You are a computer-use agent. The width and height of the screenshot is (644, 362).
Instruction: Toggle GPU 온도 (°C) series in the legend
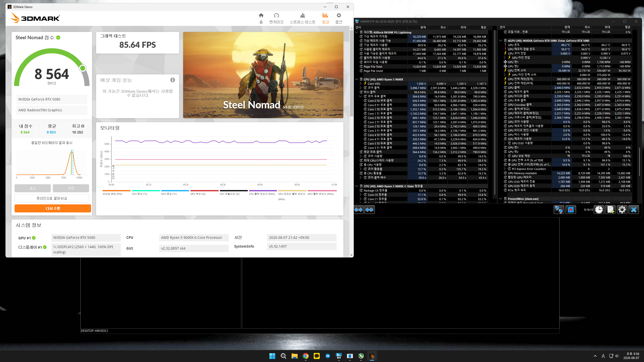(x=175, y=193)
